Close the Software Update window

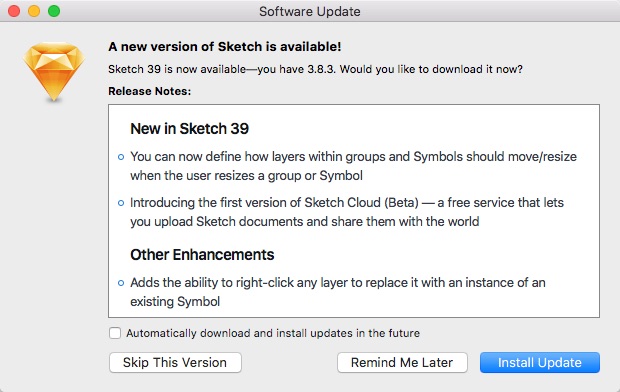click(x=14, y=11)
